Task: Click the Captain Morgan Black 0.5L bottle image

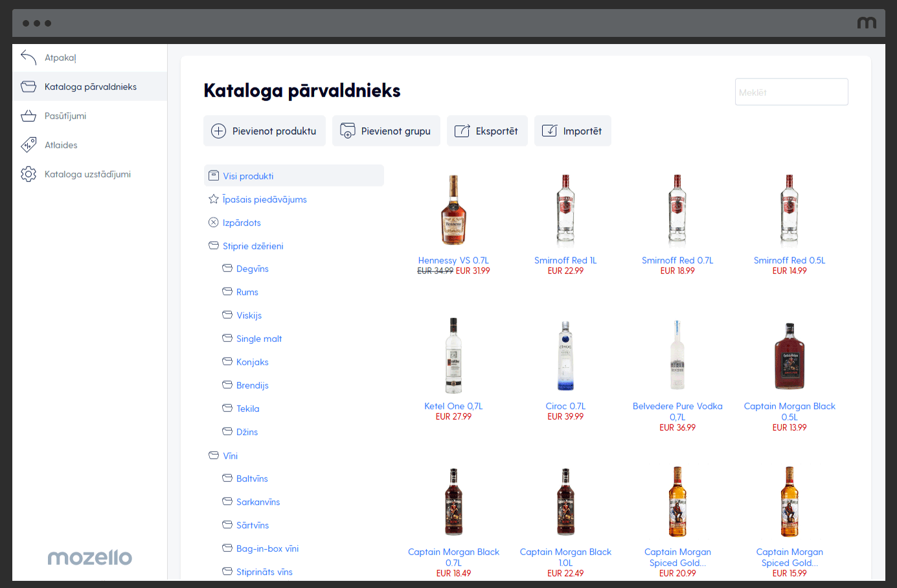Action: point(789,356)
